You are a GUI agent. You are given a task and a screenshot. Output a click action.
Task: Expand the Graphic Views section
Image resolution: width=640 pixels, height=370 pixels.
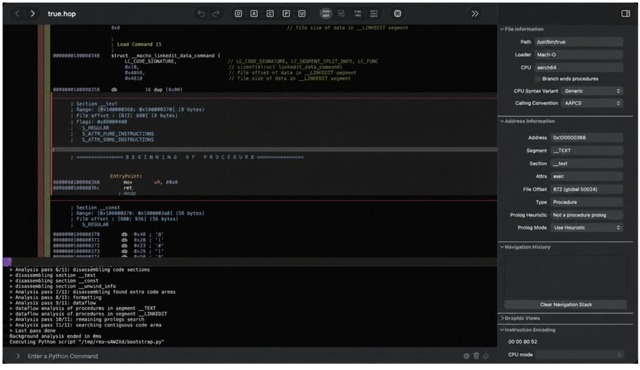click(502, 318)
